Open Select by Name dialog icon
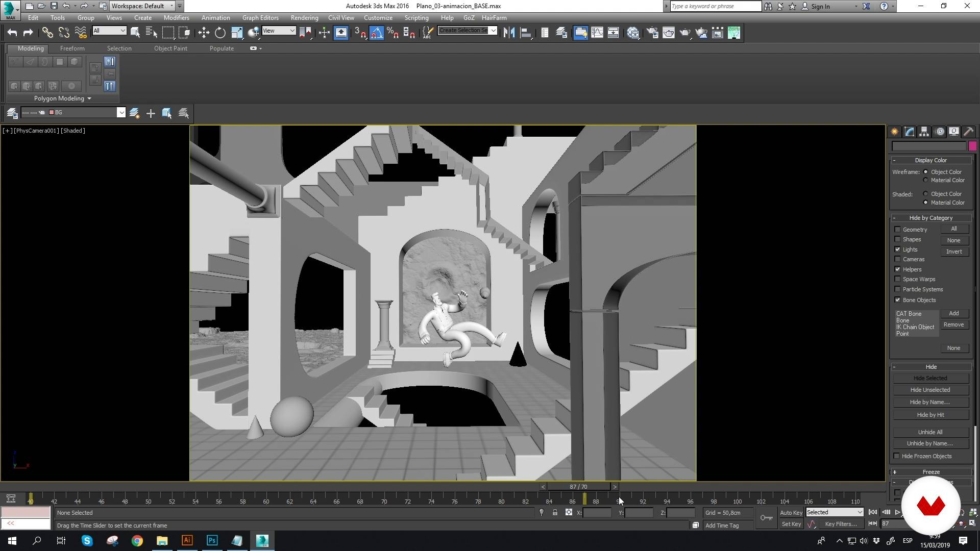The image size is (980, 551). point(152,33)
